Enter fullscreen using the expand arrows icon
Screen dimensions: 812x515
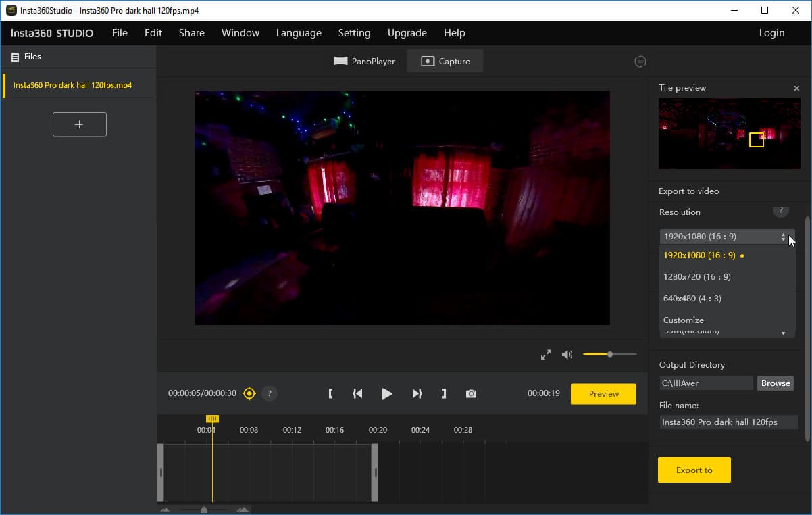tap(546, 355)
